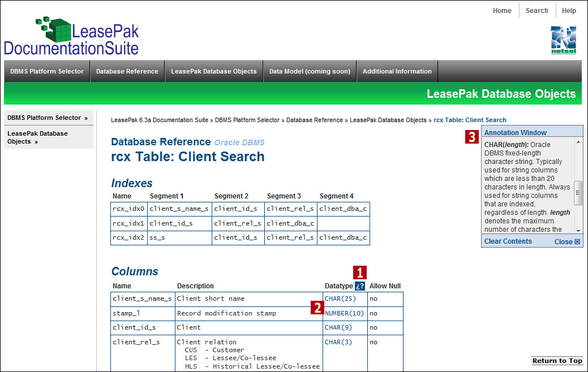The height and width of the screenshot is (372, 588).
Task: Open the DBMS Platform Selector nav tab
Action: 47,71
